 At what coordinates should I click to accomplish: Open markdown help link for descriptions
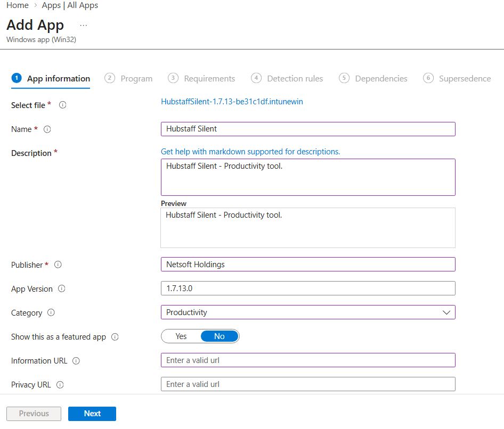coord(250,152)
